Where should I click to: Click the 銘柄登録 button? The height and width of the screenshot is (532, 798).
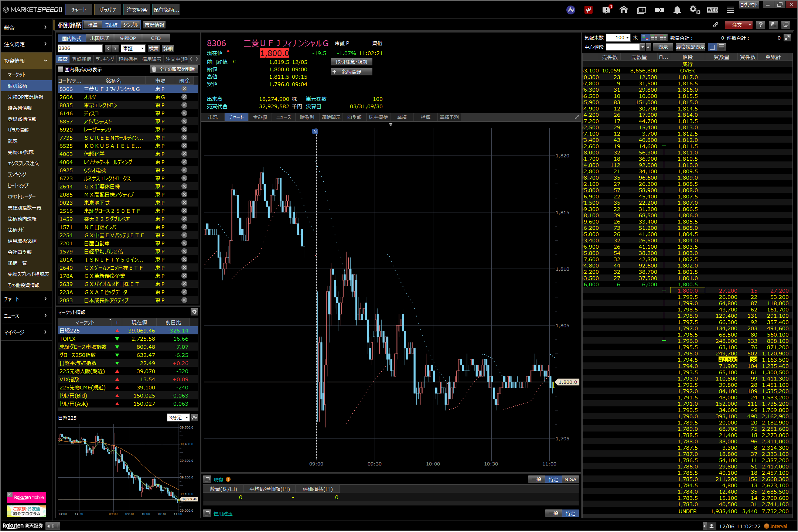click(x=351, y=72)
